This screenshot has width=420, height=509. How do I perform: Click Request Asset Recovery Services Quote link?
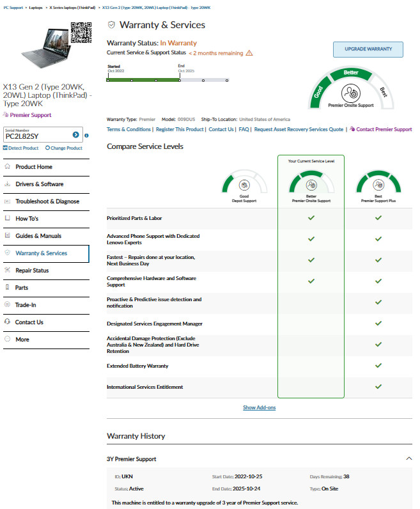click(299, 129)
